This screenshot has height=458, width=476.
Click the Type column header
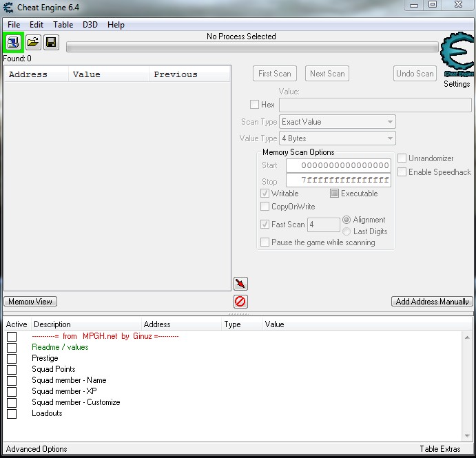pos(242,324)
